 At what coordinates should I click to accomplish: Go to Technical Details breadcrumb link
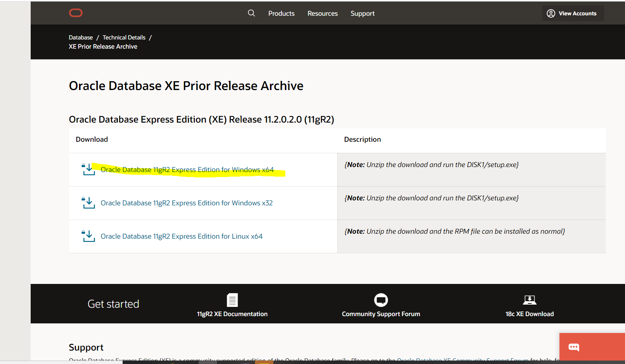(x=124, y=38)
